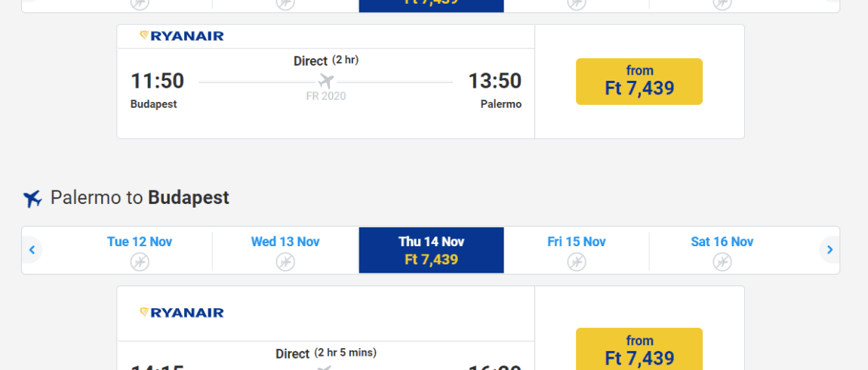
Task: Click the plane icon above FR 2020
Action: (x=326, y=81)
